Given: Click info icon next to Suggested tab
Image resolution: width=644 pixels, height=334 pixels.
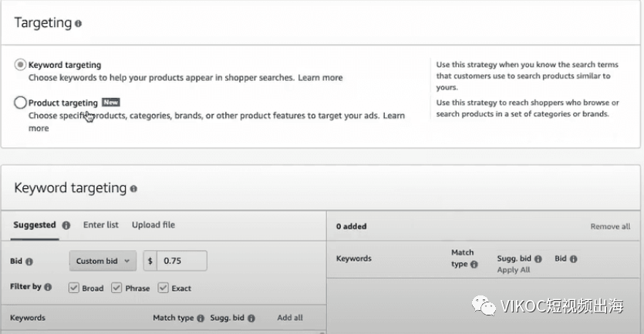Looking at the screenshot, I should (x=66, y=225).
